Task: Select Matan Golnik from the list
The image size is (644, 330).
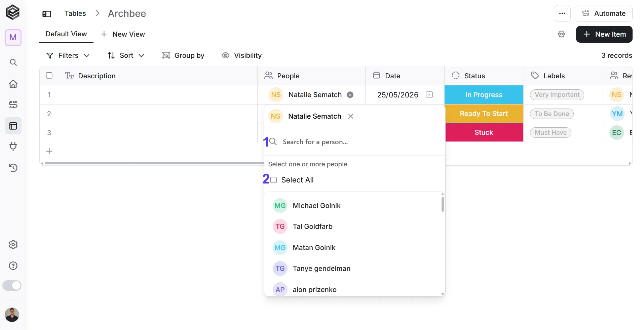Action: click(x=353, y=248)
